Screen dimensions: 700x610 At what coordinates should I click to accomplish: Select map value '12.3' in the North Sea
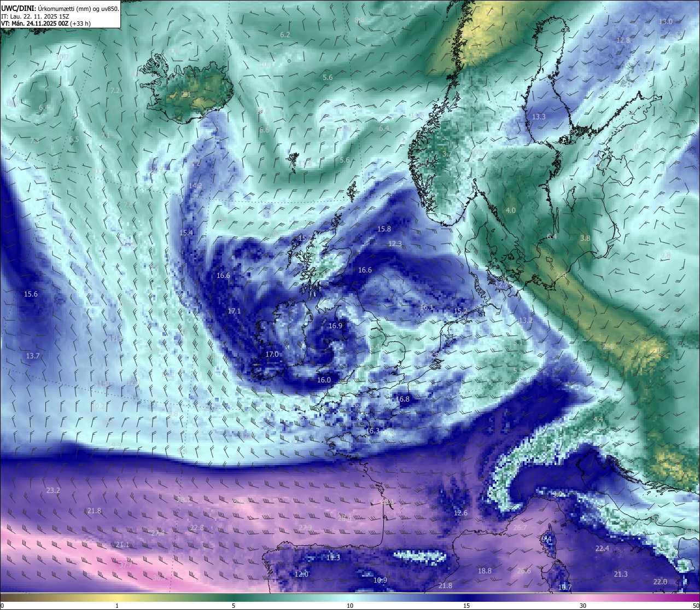point(395,243)
